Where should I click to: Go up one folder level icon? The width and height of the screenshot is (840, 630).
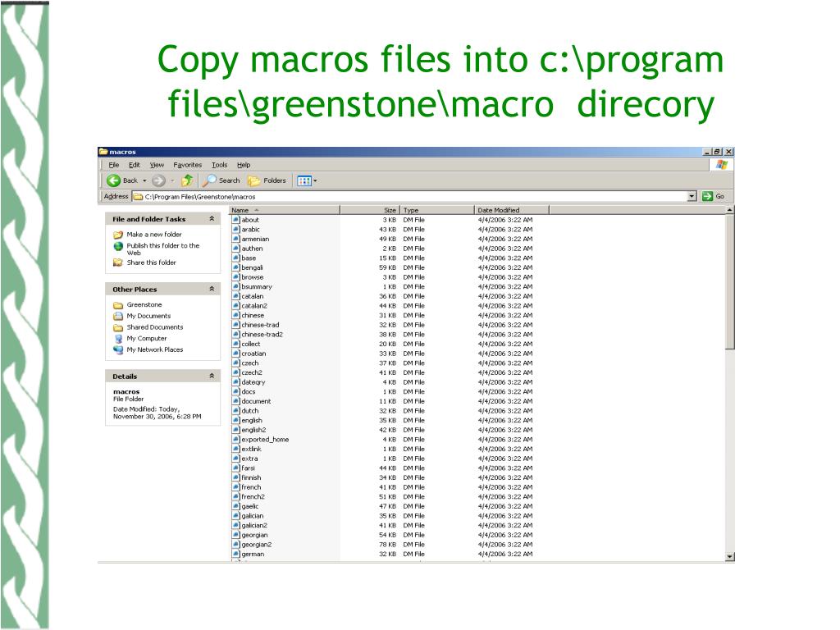pos(187,180)
